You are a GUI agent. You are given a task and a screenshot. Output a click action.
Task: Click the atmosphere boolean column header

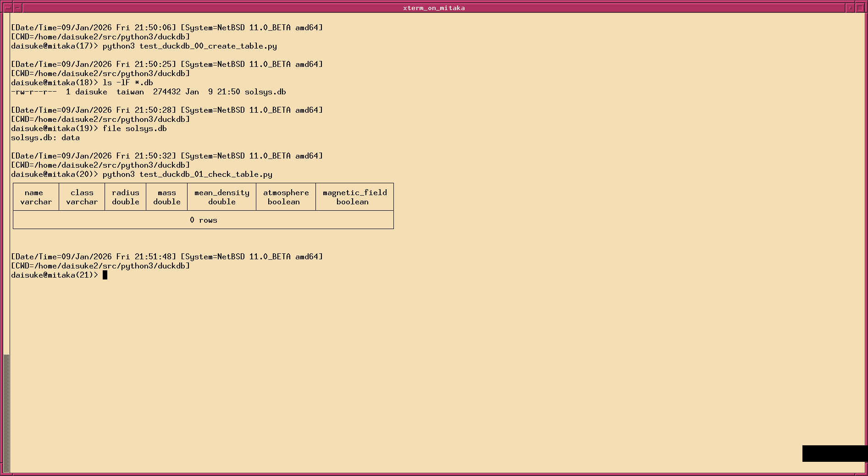285,197
